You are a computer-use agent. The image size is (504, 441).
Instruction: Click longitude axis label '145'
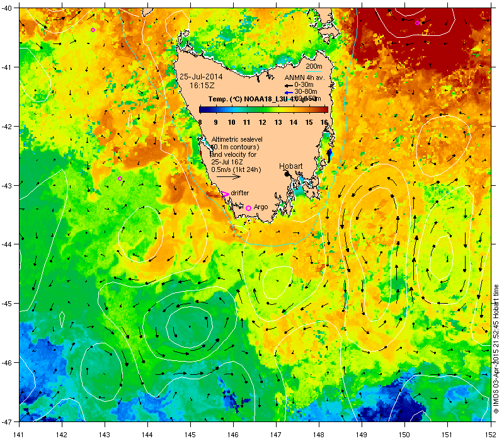coord(190,435)
